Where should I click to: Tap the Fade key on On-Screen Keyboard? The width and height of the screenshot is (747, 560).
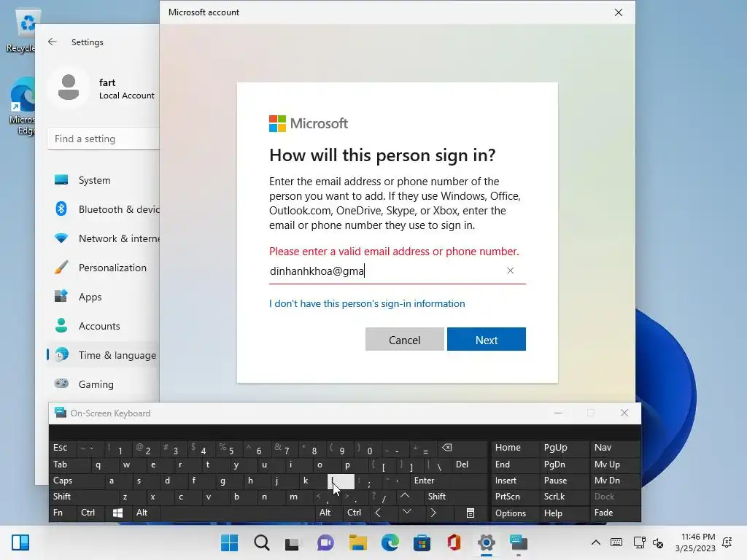point(615,513)
